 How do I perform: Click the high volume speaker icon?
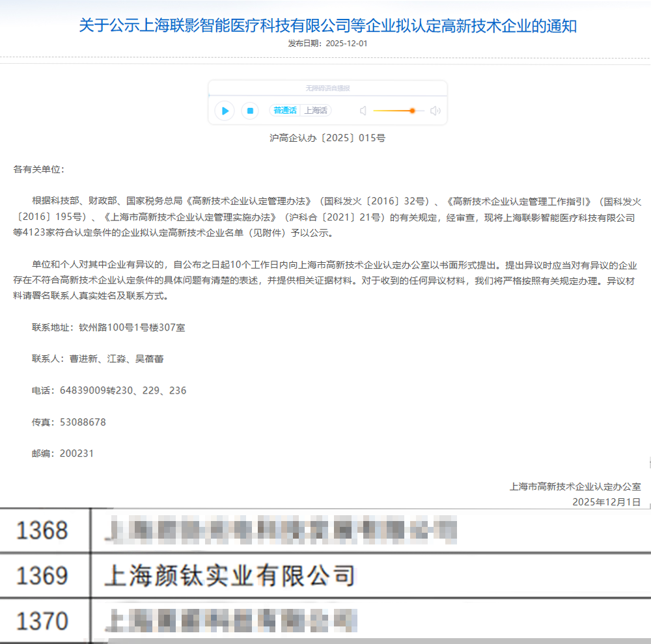(435, 111)
